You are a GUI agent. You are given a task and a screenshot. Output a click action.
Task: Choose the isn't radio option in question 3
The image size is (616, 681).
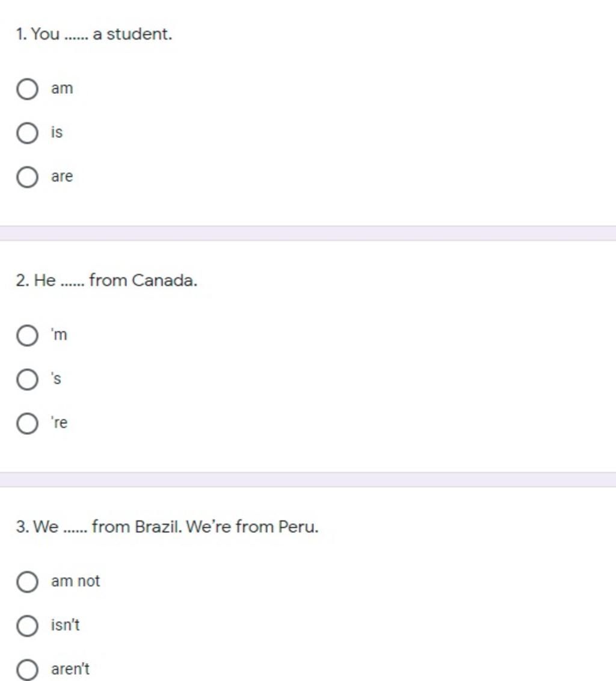(x=27, y=626)
